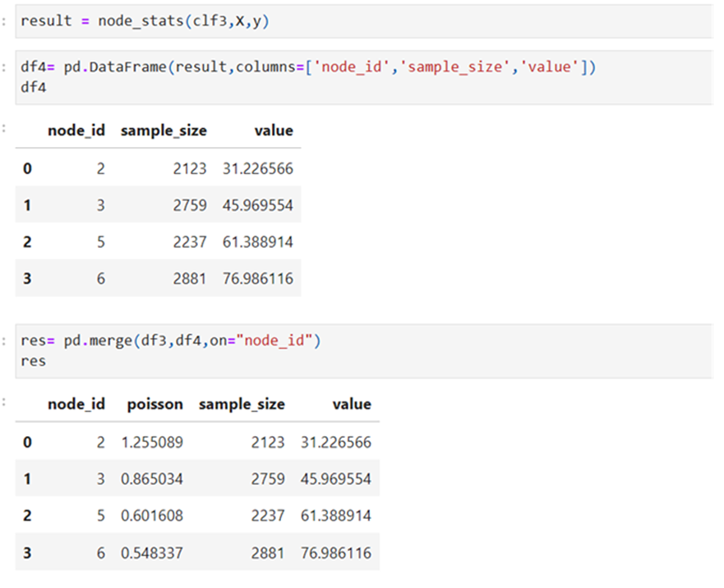Click the standalone df4 line in the code

34,85
